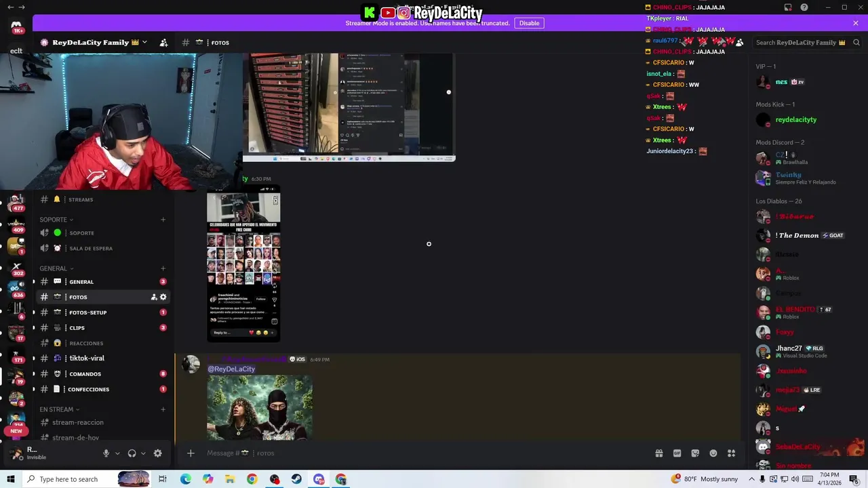
Task: Open the STREAMS channel
Action: [x=103, y=199]
